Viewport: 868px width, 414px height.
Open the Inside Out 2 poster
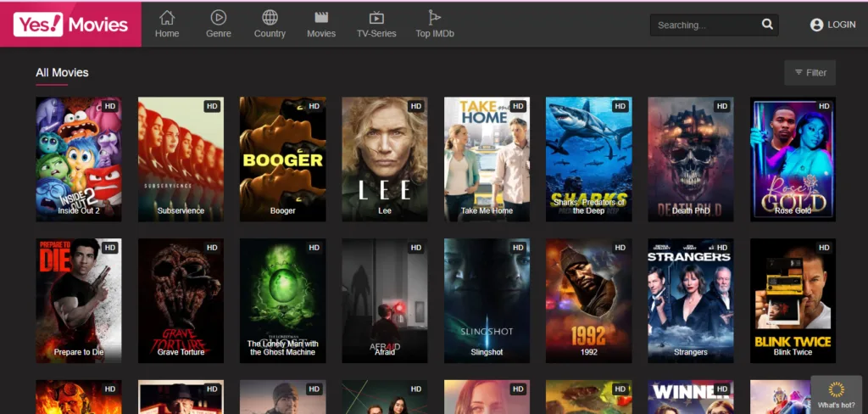[x=79, y=159]
